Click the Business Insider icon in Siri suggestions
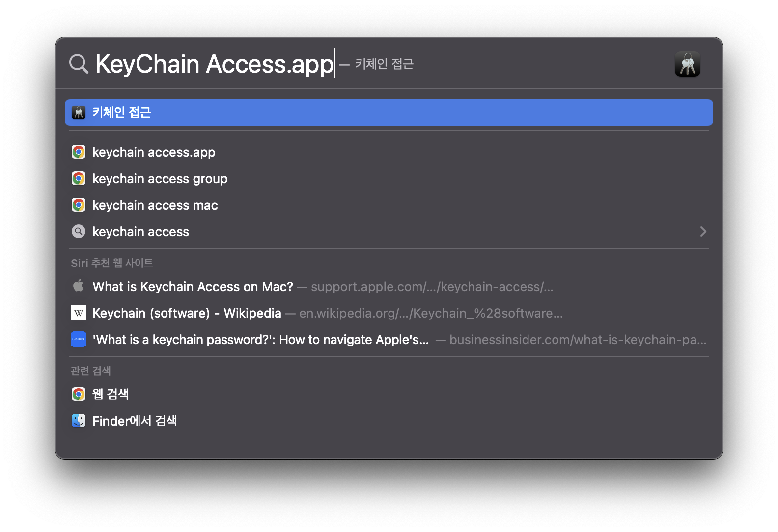Screen dimensions: 778x532 [x=79, y=339]
